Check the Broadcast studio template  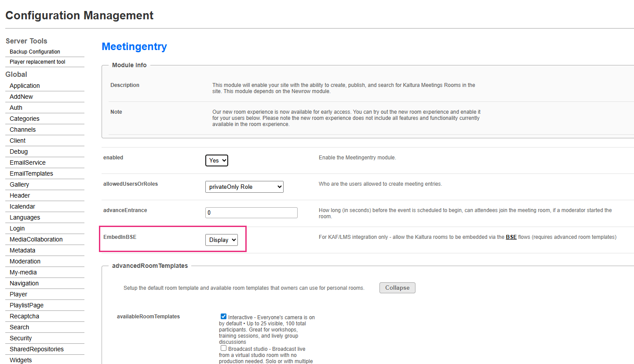224,348
